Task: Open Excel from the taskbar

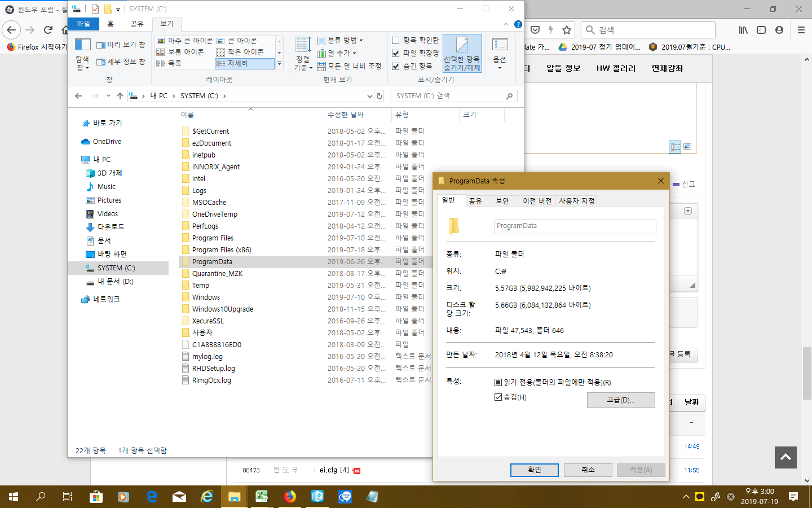Action: point(262,497)
